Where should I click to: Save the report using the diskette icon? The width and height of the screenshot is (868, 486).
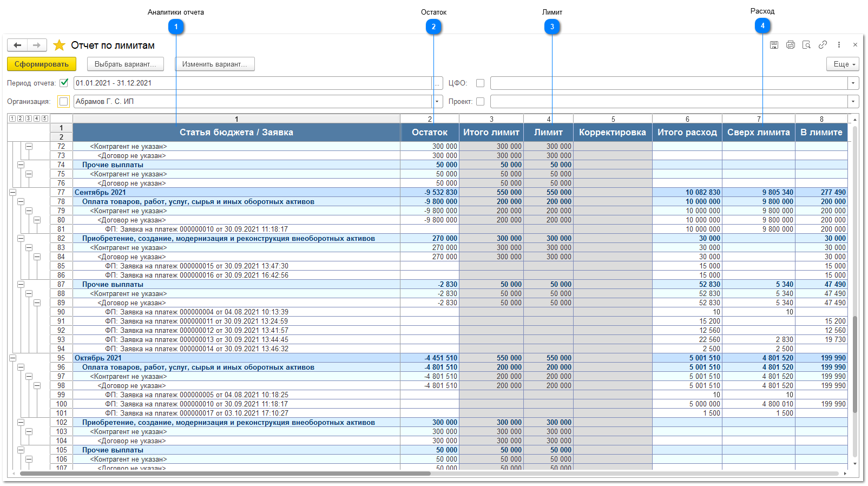coord(774,45)
